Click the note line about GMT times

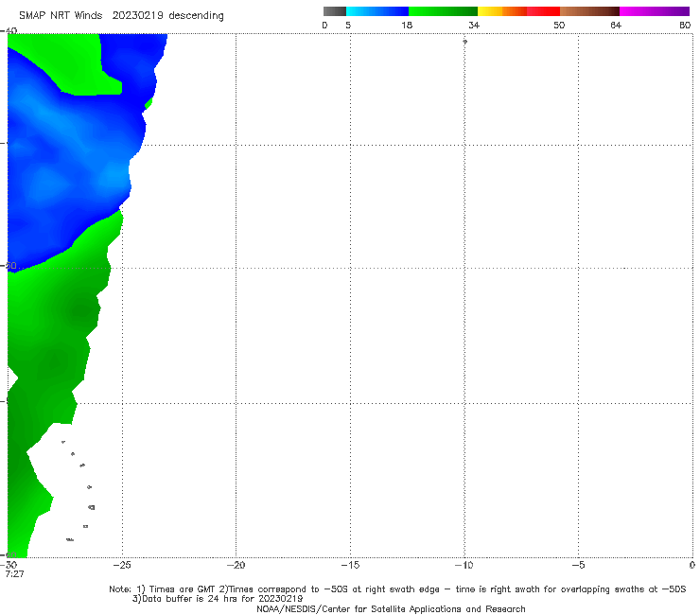pyautogui.click(x=397, y=589)
